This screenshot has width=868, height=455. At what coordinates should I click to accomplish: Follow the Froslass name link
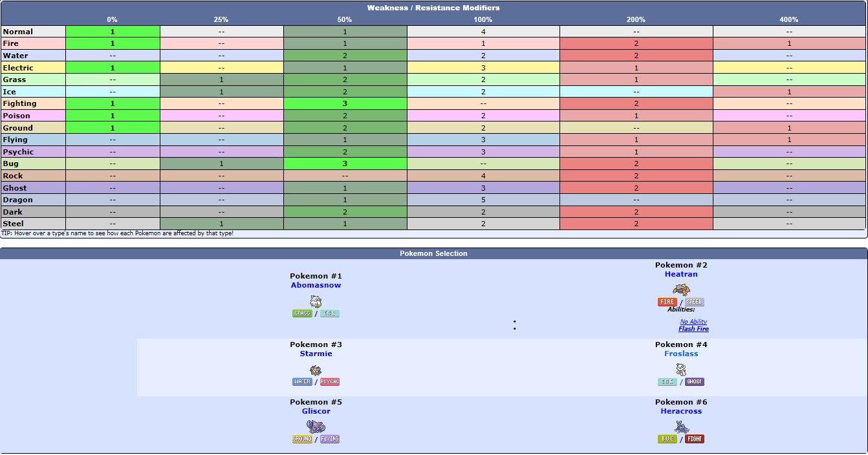pyautogui.click(x=681, y=354)
